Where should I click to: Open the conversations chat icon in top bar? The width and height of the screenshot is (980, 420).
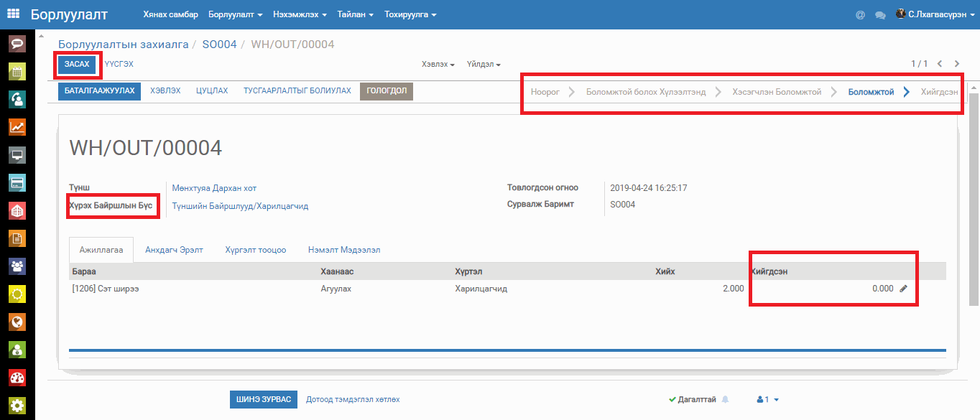880,14
